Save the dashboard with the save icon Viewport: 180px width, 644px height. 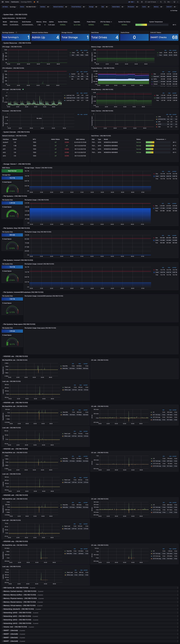(138, 2)
